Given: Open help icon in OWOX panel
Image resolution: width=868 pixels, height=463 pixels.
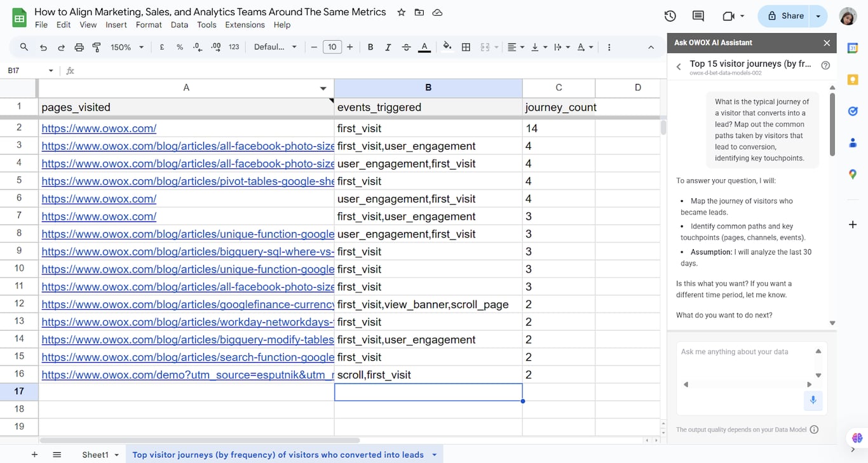Looking at the screenshot, I should coord(825,65).
